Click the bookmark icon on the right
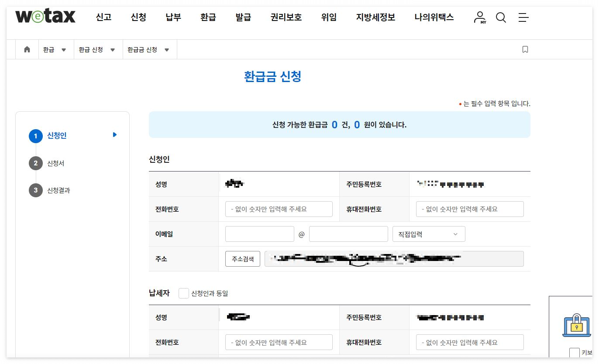 point(525,49)
